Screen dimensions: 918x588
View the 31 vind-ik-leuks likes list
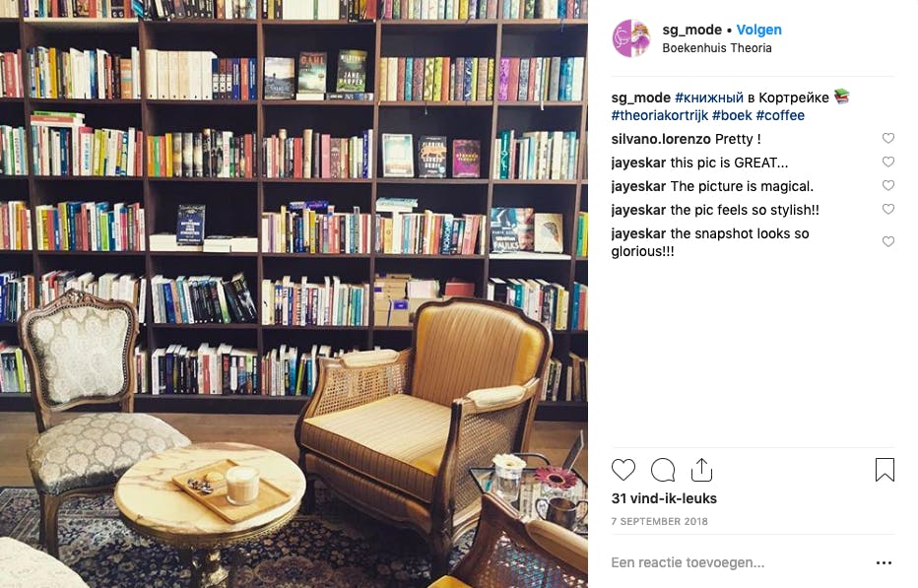[664, 498]
